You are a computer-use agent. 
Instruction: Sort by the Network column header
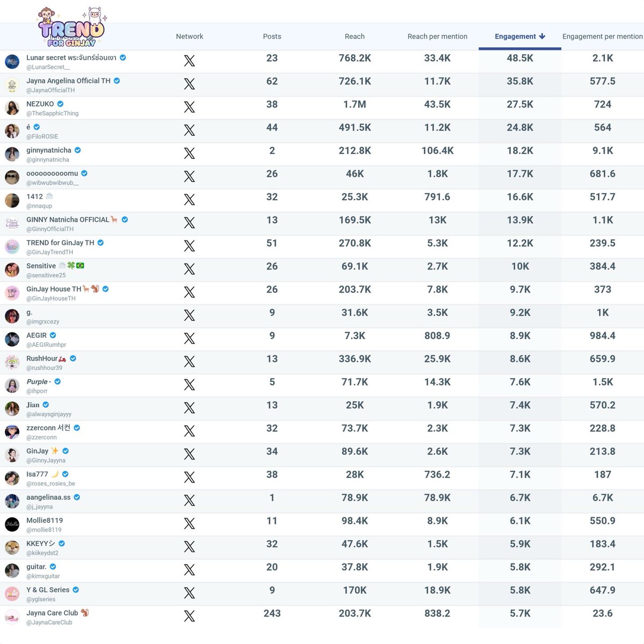189,36
